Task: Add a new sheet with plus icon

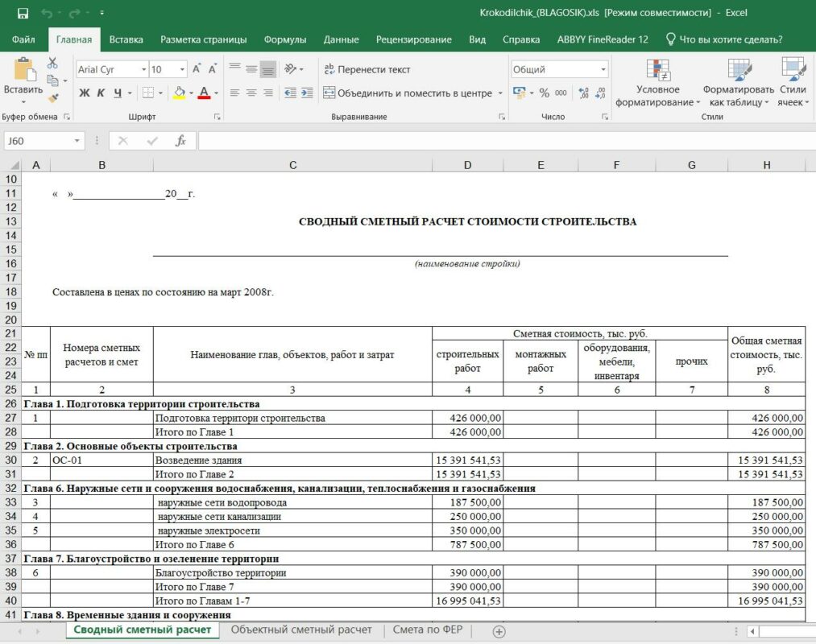Action: pos(499,631)
